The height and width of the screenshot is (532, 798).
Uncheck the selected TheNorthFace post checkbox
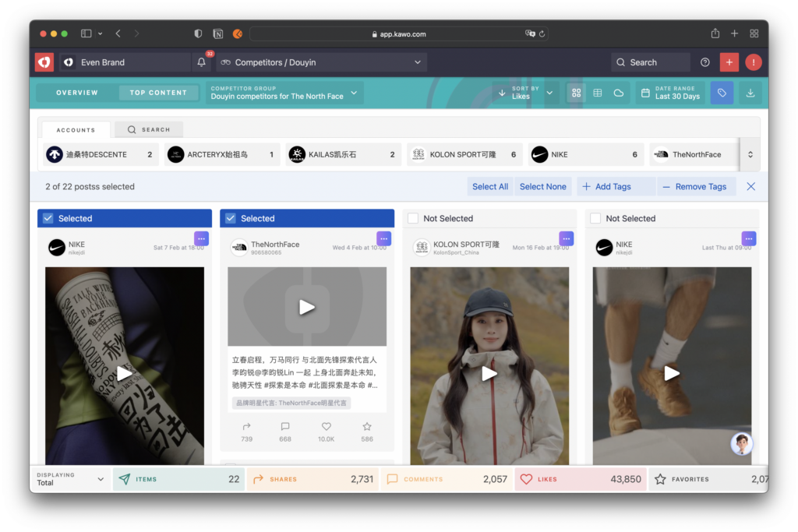point(231,218)
